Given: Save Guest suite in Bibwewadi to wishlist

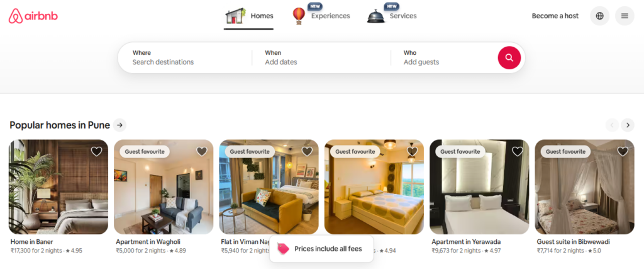Looking at the screenshot, I should pyautogui.click(x=623, y=151).
